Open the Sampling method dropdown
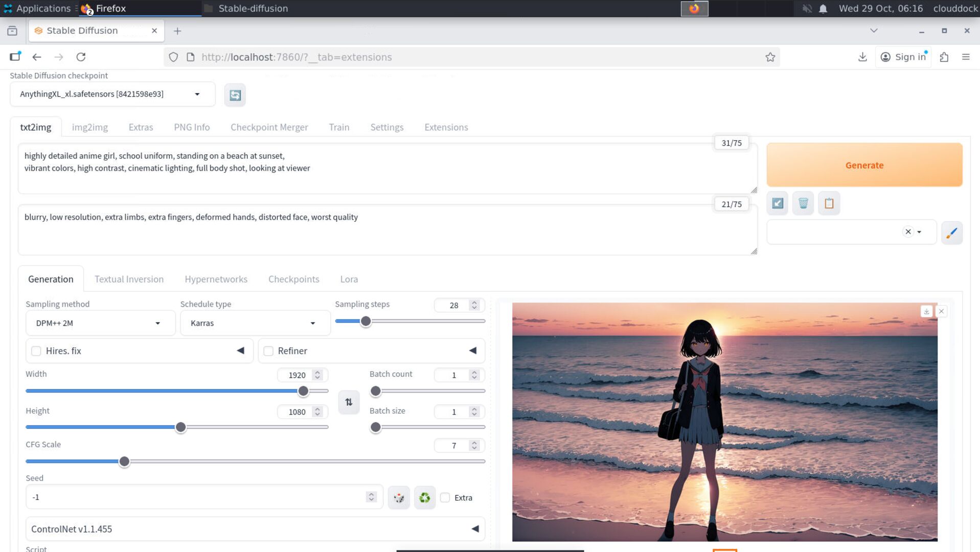 (x=100, y=323)
